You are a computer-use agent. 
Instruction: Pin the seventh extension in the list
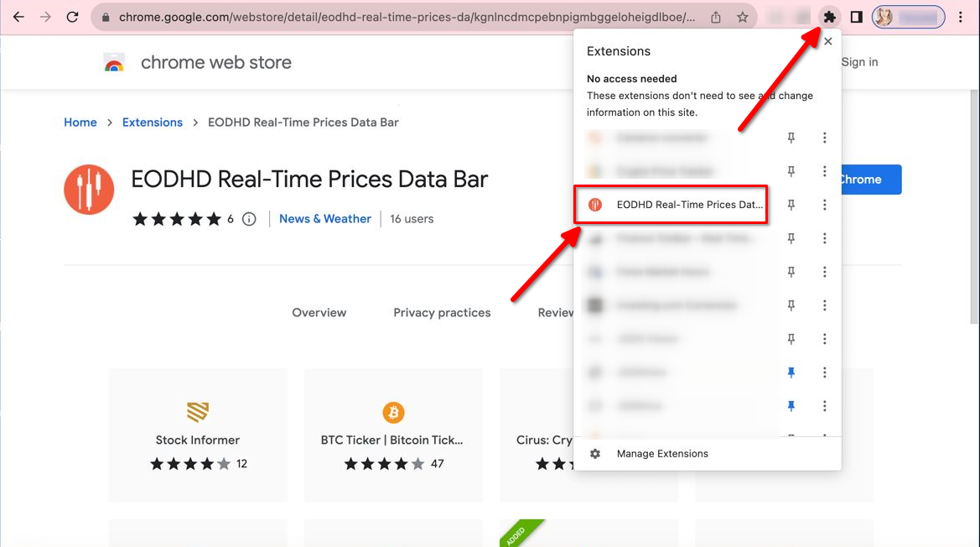[791, 339]
